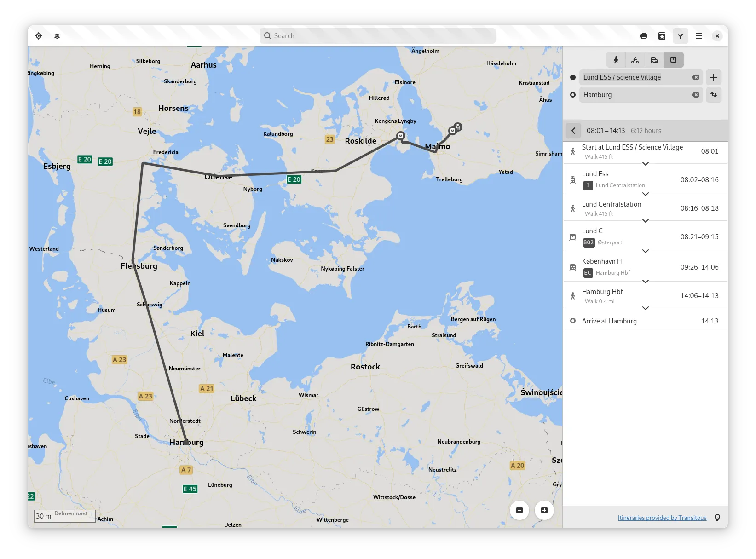Screen dimensions: 756x559
Task: Click the Lübeck label on map
Action: [x=243, y=398]
